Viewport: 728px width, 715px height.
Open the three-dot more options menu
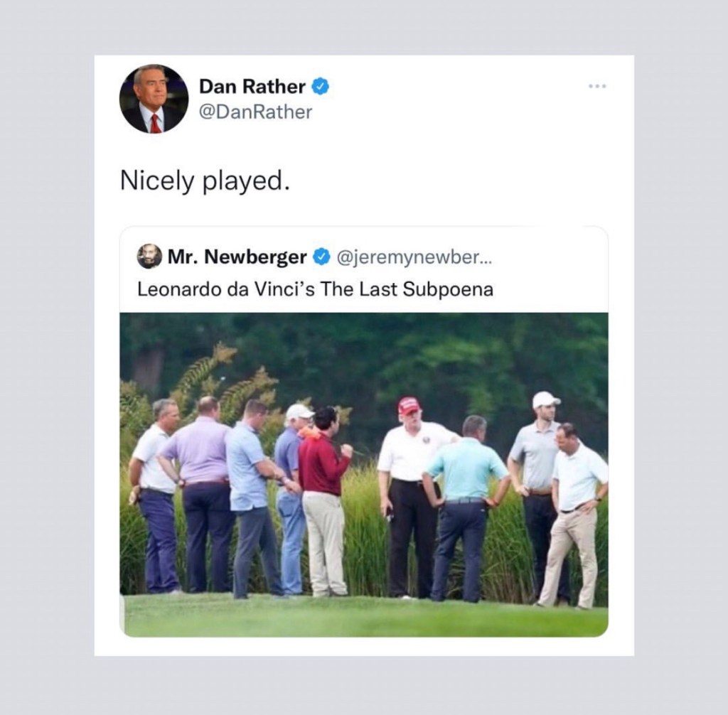pyautogui.click(x=598, y=87)
